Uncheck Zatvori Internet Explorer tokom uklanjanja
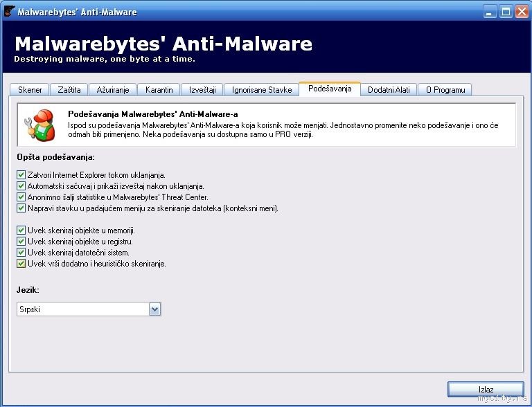 [x=21, y=175]
